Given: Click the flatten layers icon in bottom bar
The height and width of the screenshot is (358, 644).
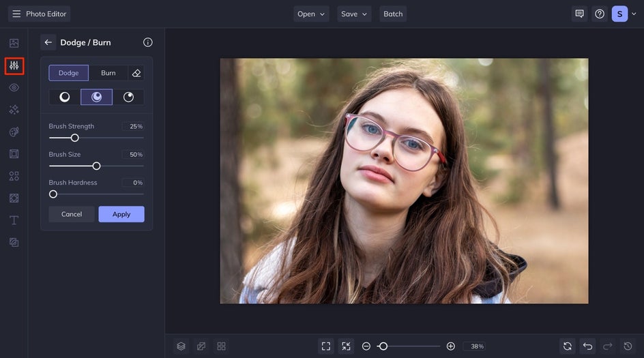Looking at the screenshot, I should 201,346.
